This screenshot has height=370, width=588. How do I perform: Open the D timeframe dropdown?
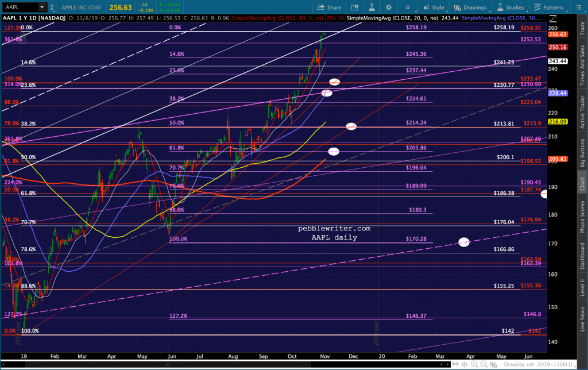[408, 7]
